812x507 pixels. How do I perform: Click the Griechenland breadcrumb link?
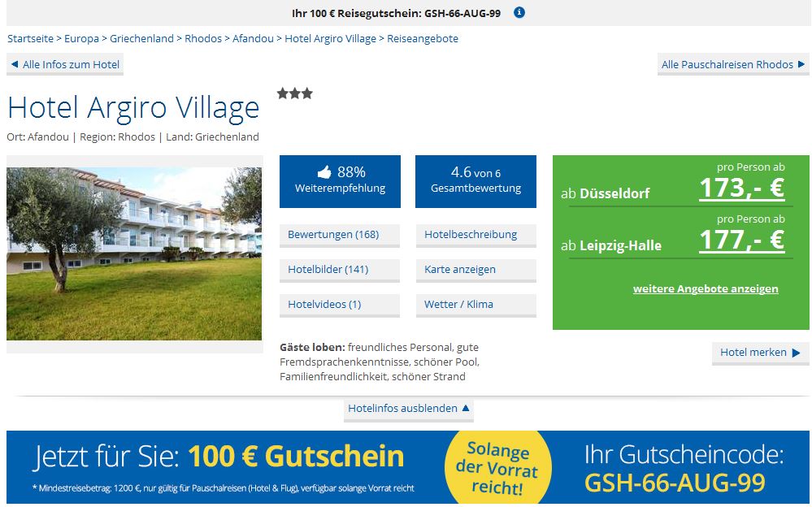pyautogui.click(x=141, y=38)
